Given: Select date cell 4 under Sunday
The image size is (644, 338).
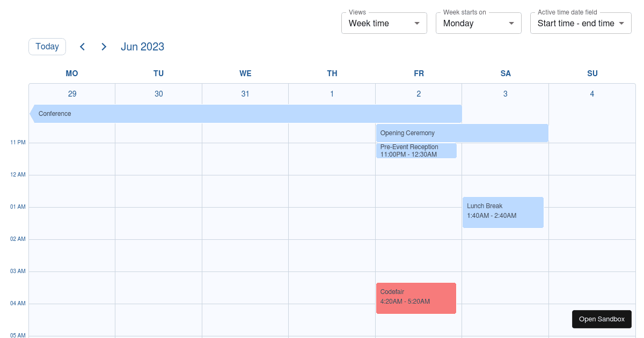Looking at the screenshot, I should [592, 93].
